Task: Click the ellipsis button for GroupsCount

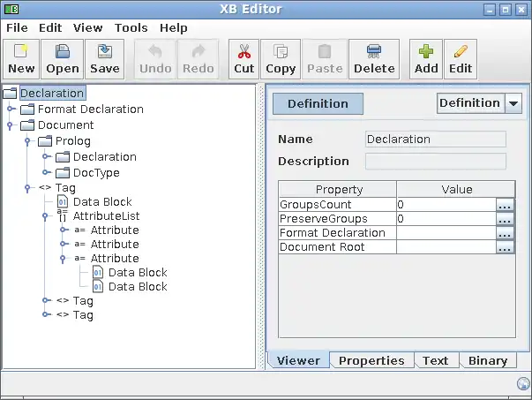Action: [x=505, y=205]
